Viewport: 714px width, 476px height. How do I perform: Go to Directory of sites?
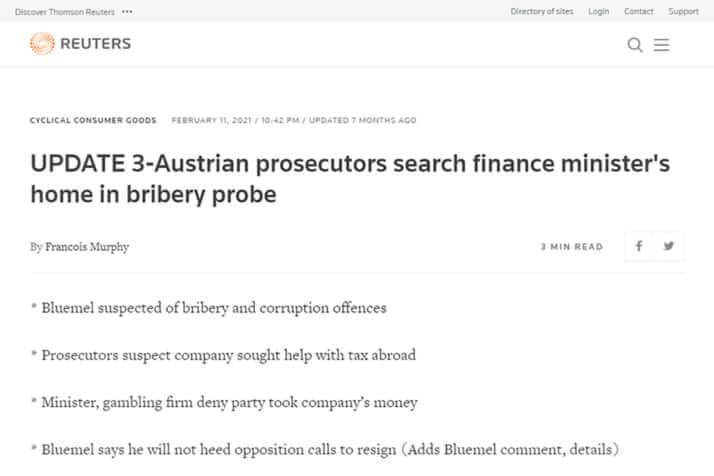(x=542, y=11)
